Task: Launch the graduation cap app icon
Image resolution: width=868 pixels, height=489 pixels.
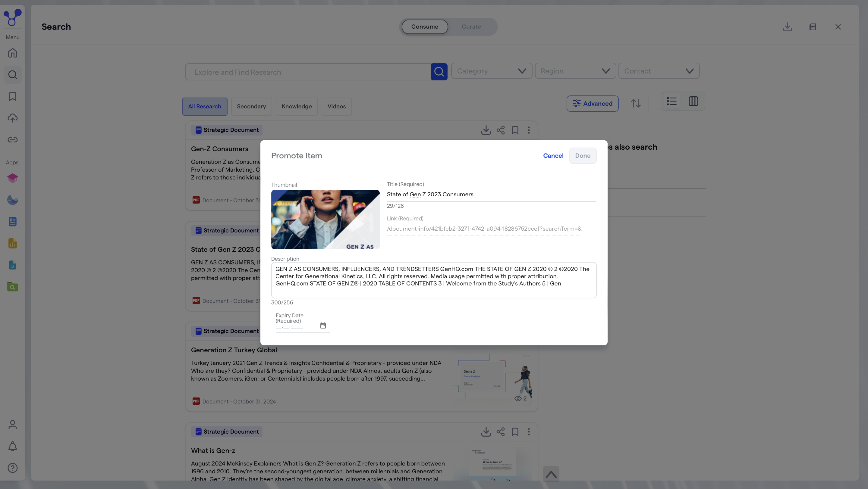Action: pos(12,178)
